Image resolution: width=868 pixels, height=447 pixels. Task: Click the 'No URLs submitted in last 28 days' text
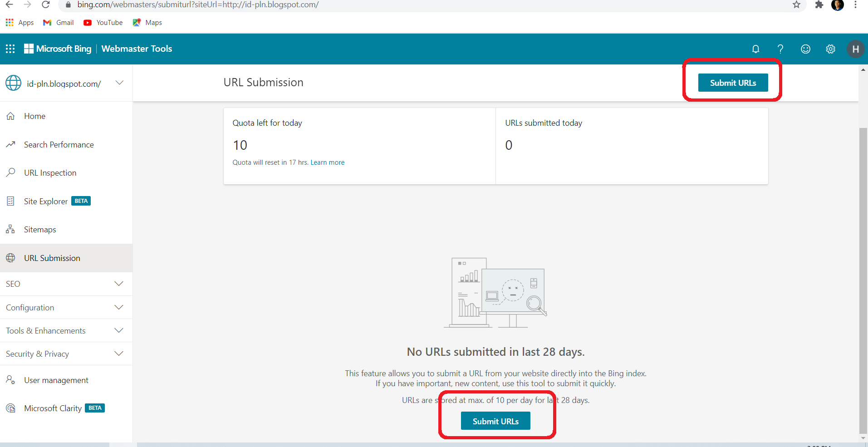coord(495,352)
